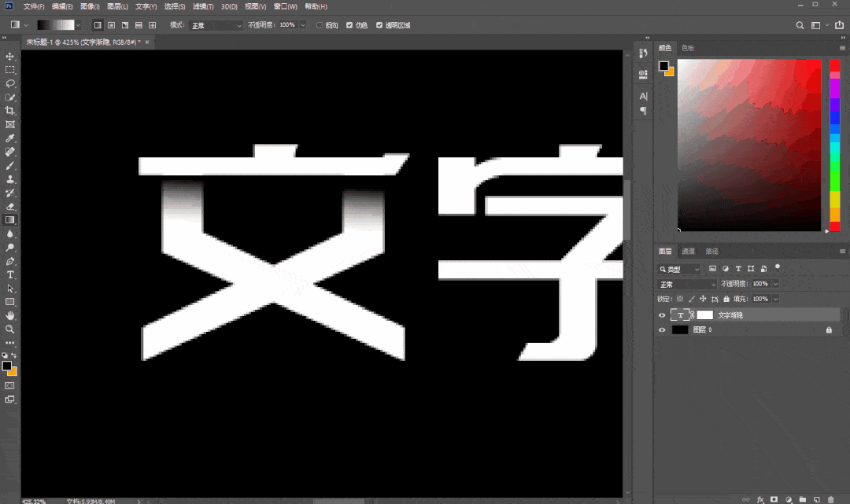The image size is (850, 504).
Task: Enable the 反向 reverse checkbox
Action: point(320,25)
